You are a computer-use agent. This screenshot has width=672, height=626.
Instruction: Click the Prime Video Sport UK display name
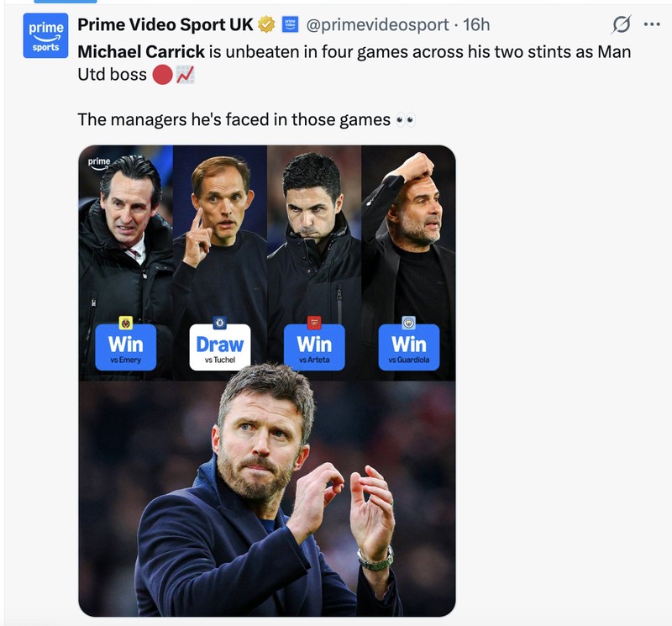click(x=163, y=23)
